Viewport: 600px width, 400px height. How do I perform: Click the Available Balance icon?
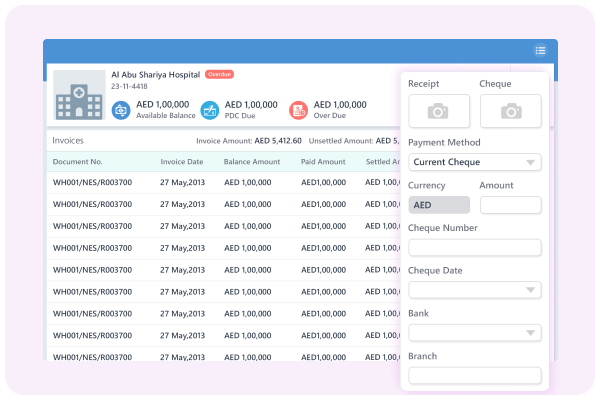120,110
